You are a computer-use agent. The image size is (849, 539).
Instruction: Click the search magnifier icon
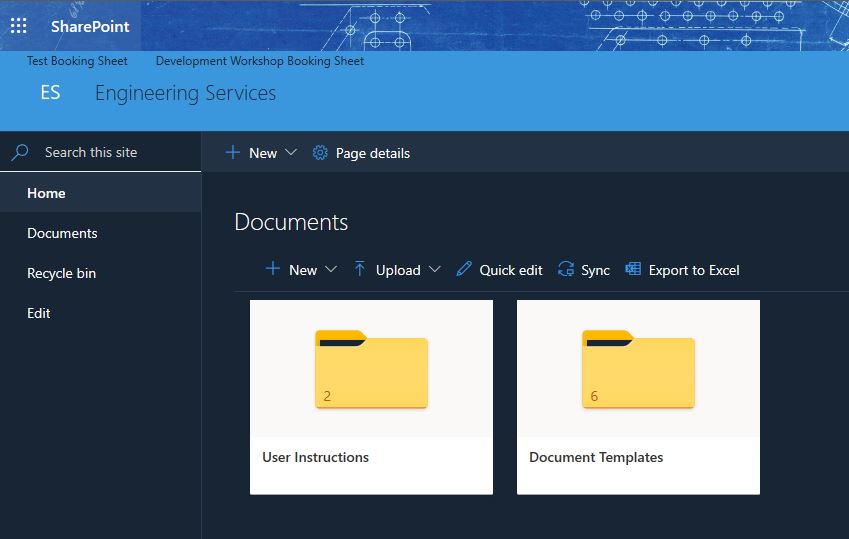(x=20, y=152)
